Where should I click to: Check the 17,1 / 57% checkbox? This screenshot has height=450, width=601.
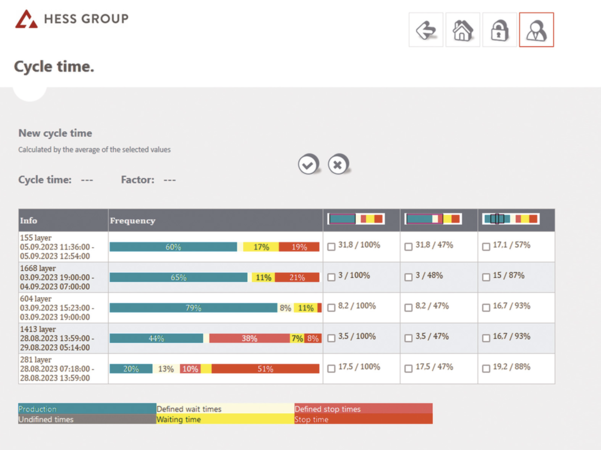click(x=486, y=246)
